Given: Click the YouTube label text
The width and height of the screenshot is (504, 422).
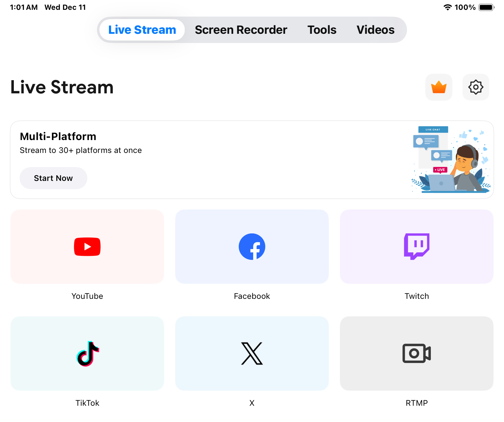Looking at the screenshot, I should click(87, 296).
